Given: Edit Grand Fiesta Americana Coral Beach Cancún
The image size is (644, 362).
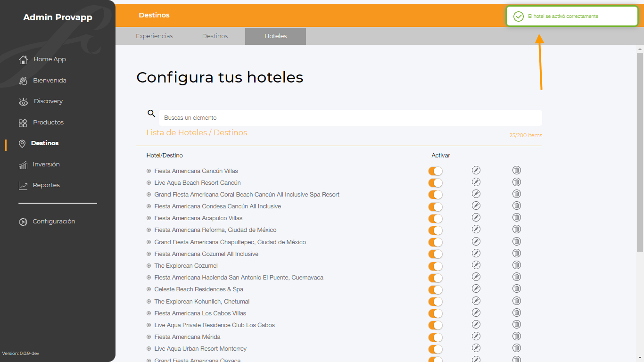Looking at the screenshot, I should pyautogui.click(x=476, y=194).
